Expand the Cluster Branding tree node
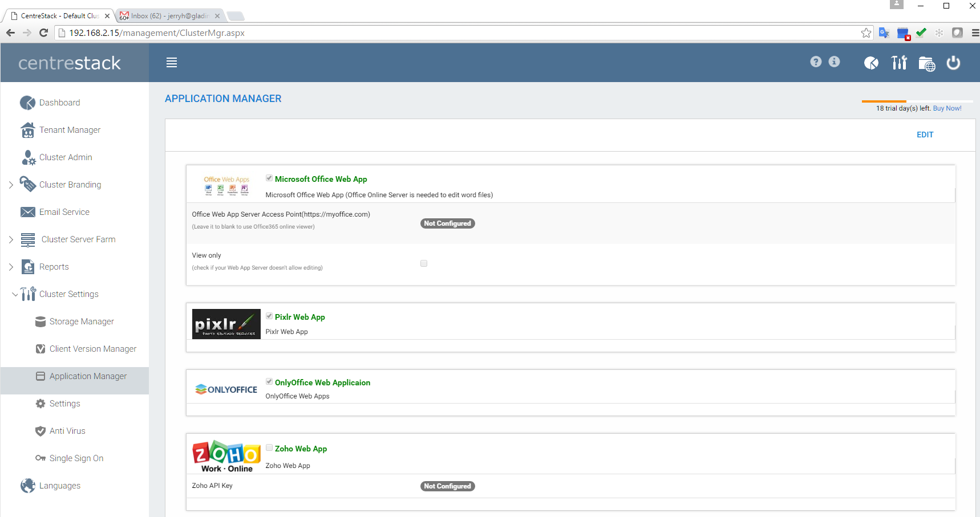 click(x=11, y=185)
